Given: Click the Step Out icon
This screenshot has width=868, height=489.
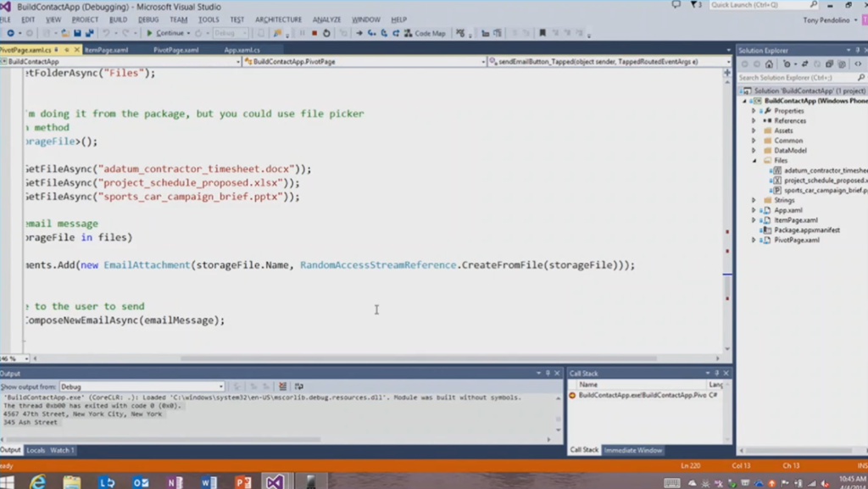Looking at the screenshot, I should pyautogui.click(x=396, y=33).
